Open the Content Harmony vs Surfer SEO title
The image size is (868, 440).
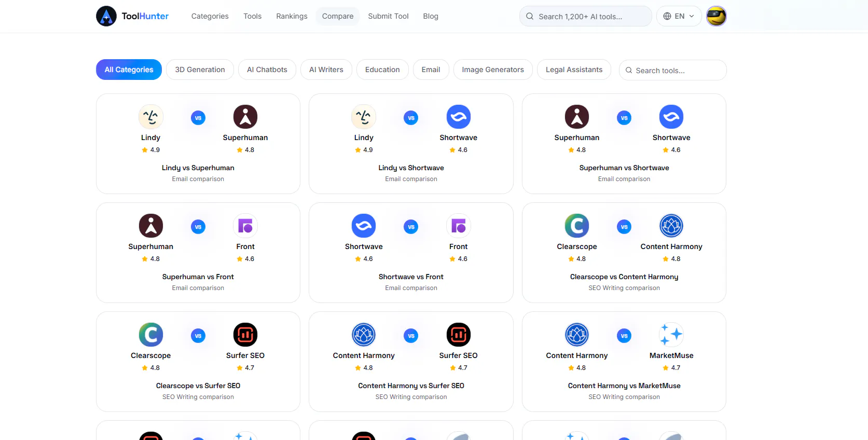(x=411, y=386)
